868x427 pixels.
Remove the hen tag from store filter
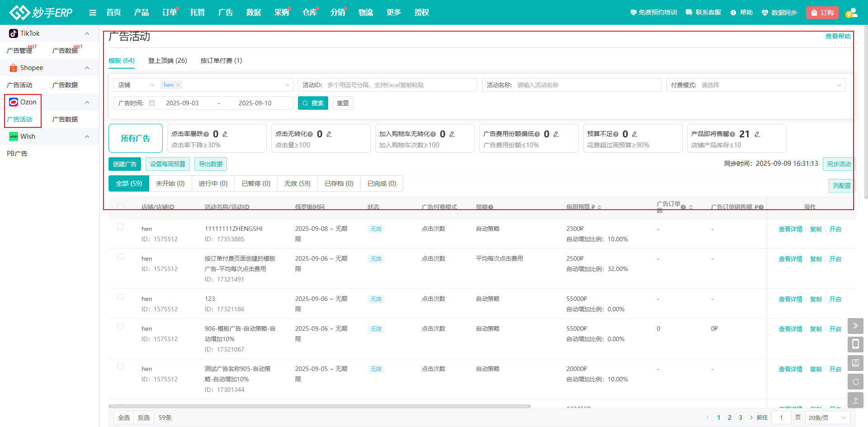(178, 85)
